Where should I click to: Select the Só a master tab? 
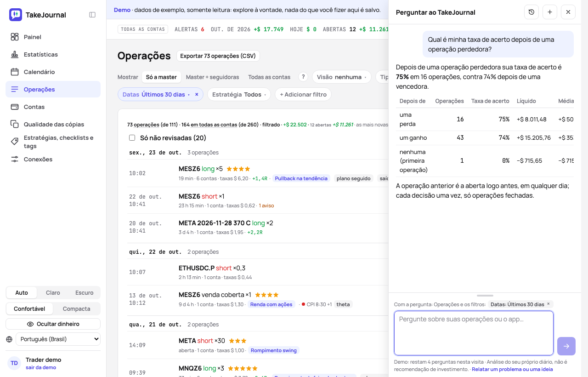[x=161, y=77]
